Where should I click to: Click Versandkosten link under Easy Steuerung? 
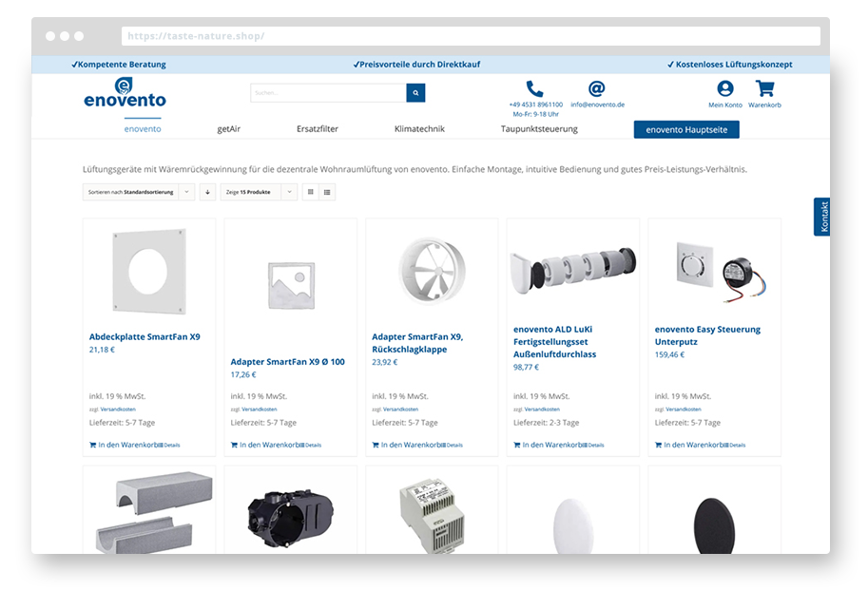pos(684,409)
